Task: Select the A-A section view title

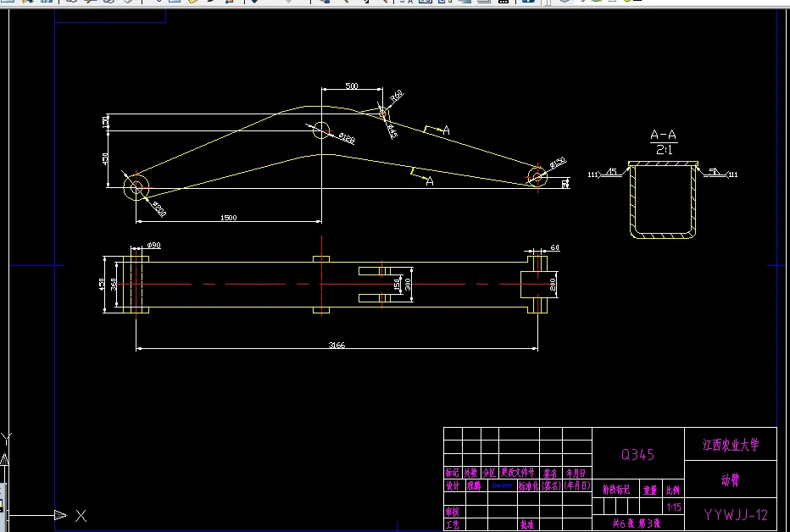Action: tap(663, 135)
